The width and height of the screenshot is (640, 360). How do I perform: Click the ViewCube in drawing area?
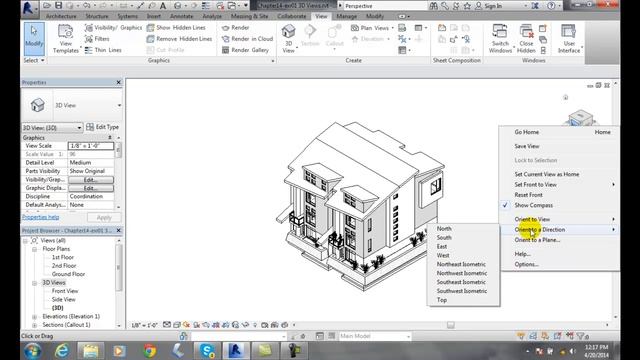[x=581, y=118]
